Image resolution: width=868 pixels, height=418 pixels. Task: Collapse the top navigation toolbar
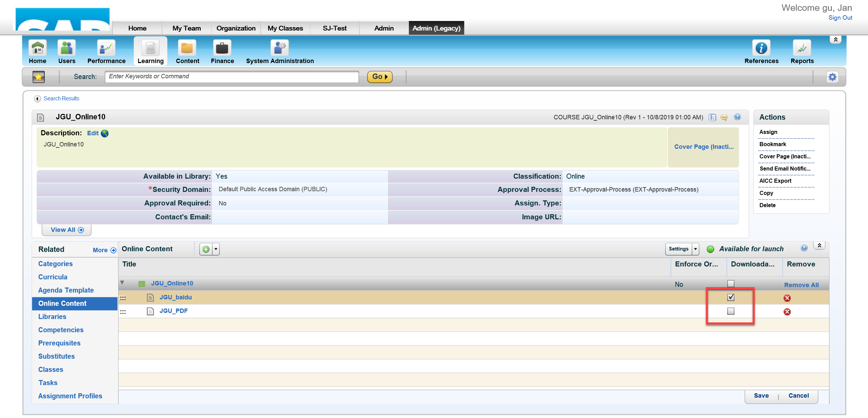[835, 40]
